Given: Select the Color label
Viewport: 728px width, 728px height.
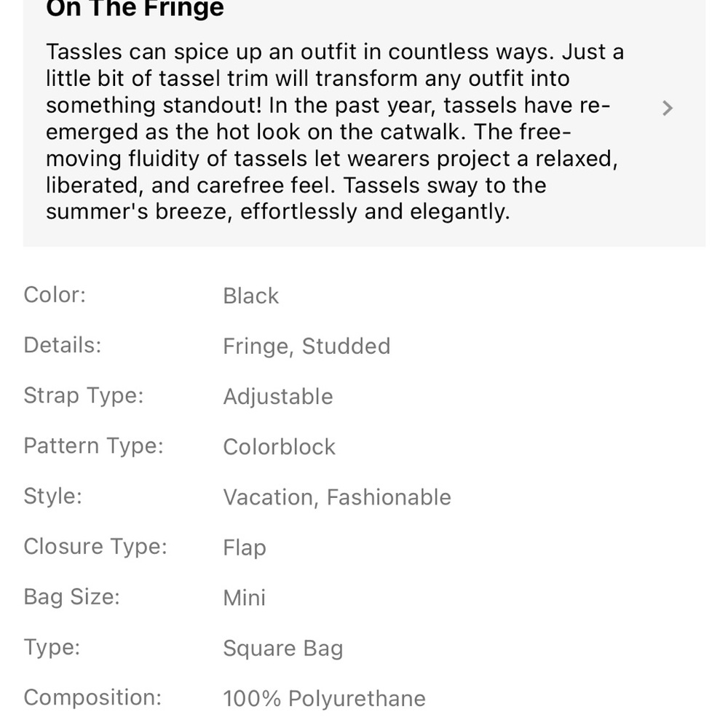Looking at the screenshot, I should point(55,295).
